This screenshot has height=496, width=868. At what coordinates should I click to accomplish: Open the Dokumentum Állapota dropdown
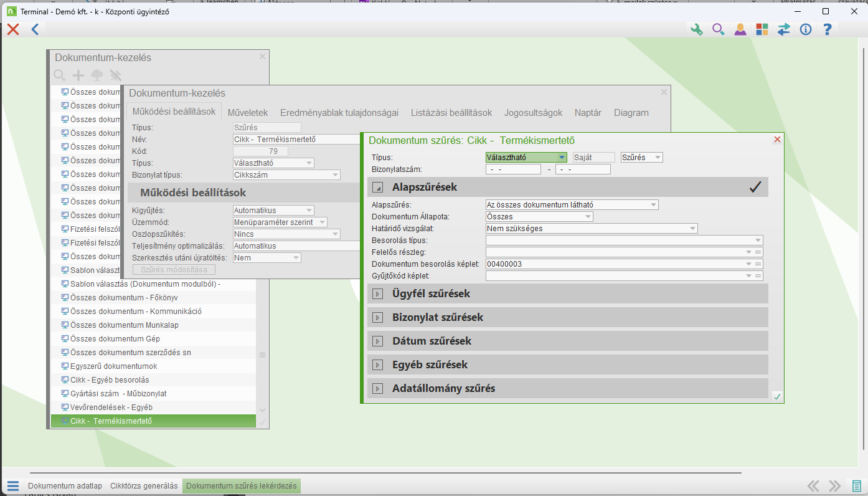[588, 217]
